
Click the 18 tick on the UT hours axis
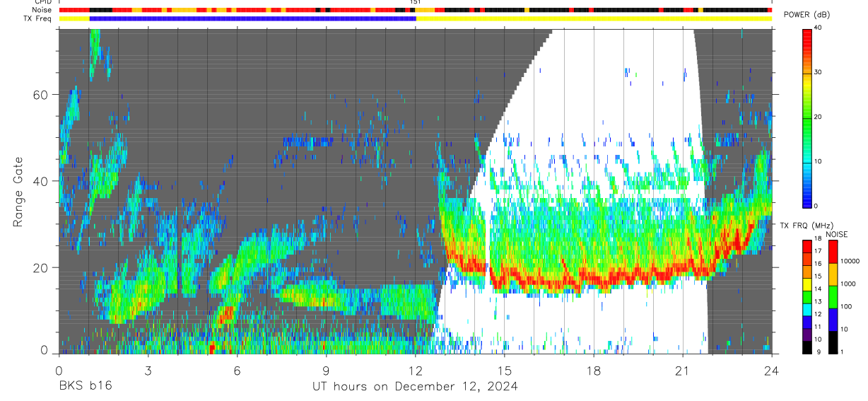pos(593,370)
